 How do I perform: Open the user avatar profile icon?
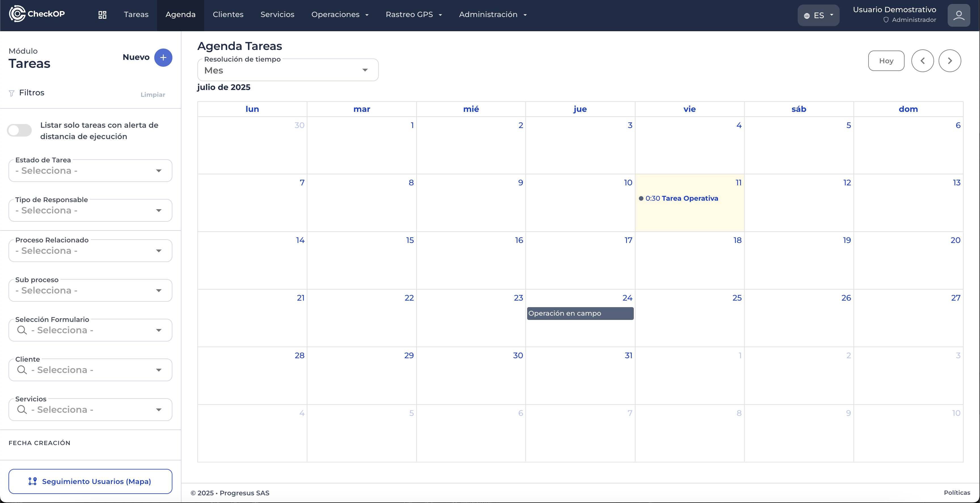pos(959,15)
